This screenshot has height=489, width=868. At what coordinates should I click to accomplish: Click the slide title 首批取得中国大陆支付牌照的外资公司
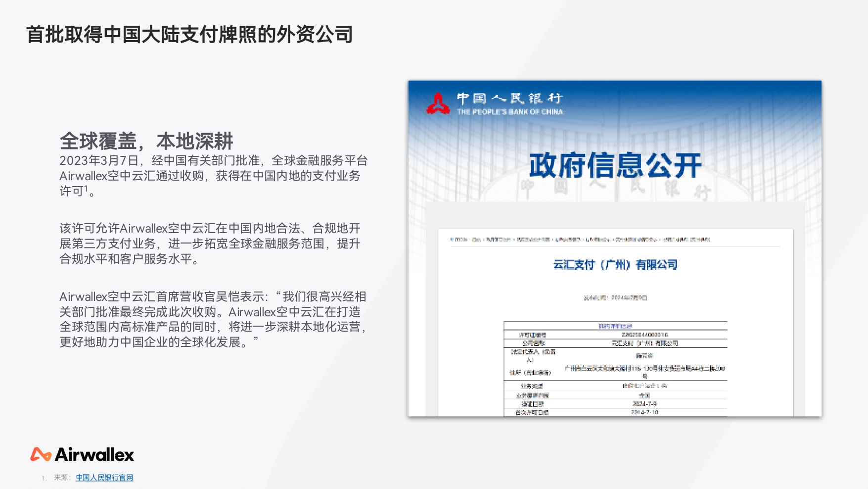(190, 35)
